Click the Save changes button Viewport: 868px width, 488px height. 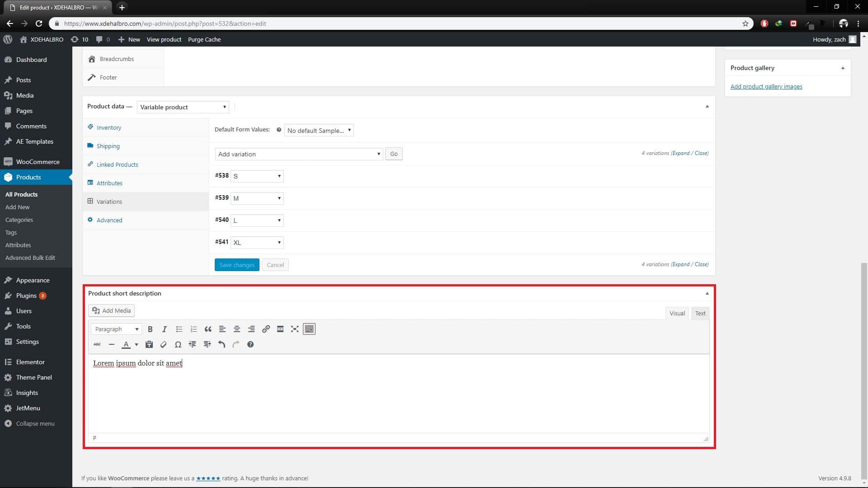[237, 265]
